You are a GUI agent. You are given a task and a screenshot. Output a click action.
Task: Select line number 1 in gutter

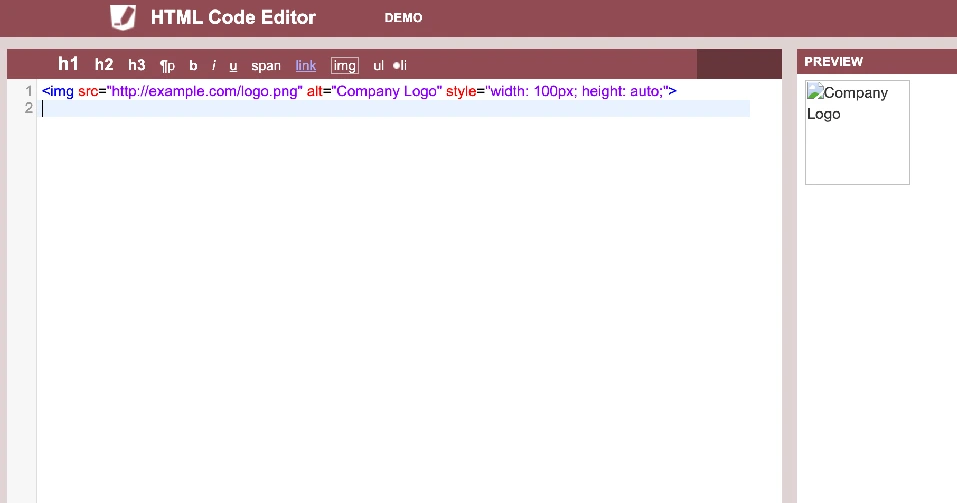29,91
